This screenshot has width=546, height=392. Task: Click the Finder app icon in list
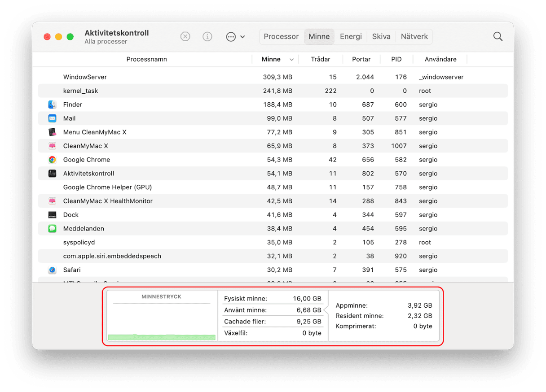[x=52, y=105]
